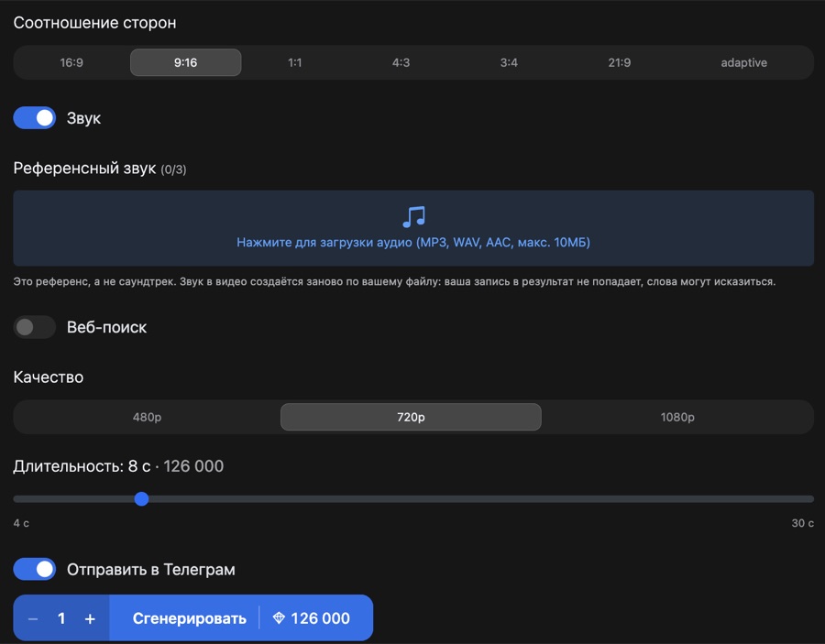Toggle the Звук switch off
The width and height of the screenshot is (825, 644).
(34, 118)
